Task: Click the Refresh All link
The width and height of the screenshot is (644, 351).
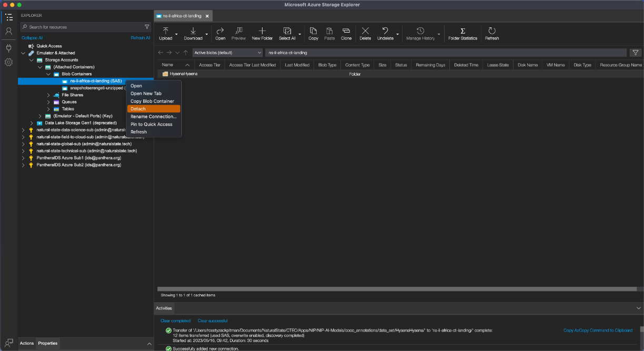Action: [x=140, y=38]
